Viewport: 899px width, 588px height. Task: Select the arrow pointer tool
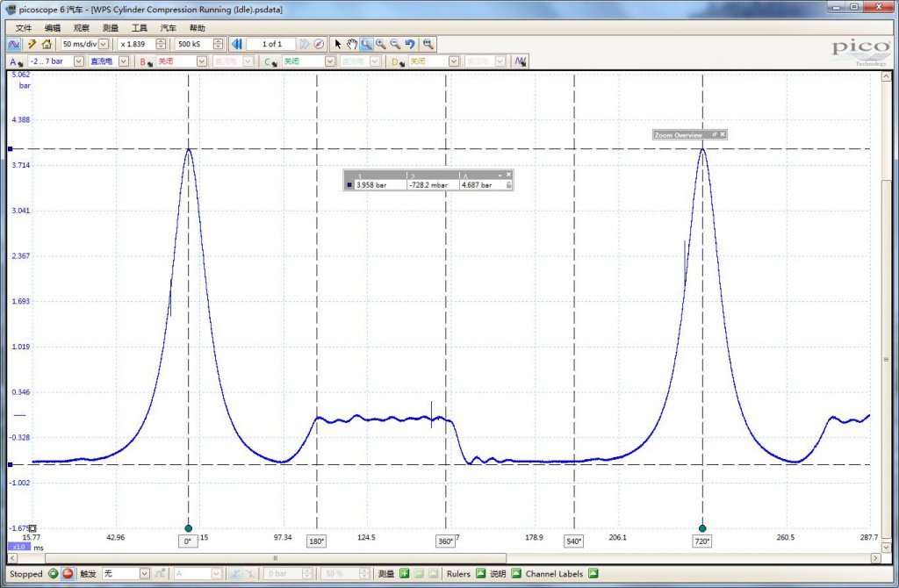point(338,44)
